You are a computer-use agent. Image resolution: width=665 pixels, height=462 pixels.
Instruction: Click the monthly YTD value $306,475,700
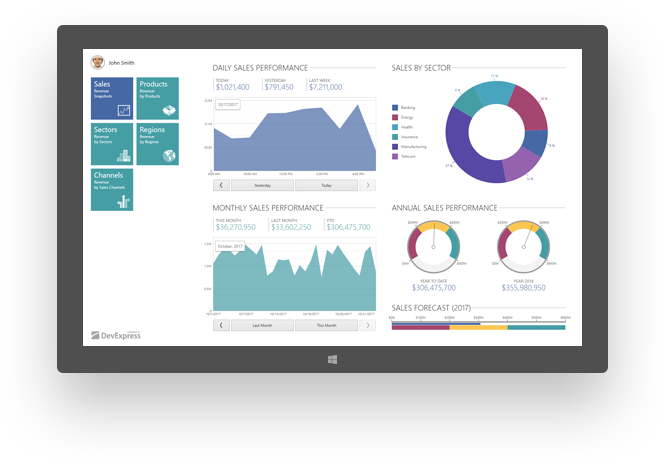(x=349, y=227)
